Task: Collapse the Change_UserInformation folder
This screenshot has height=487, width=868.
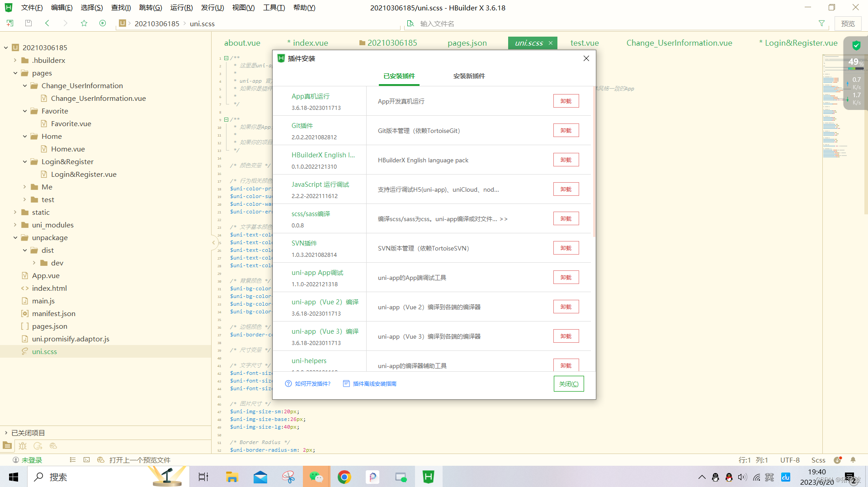Action: (x=24, y=85)
